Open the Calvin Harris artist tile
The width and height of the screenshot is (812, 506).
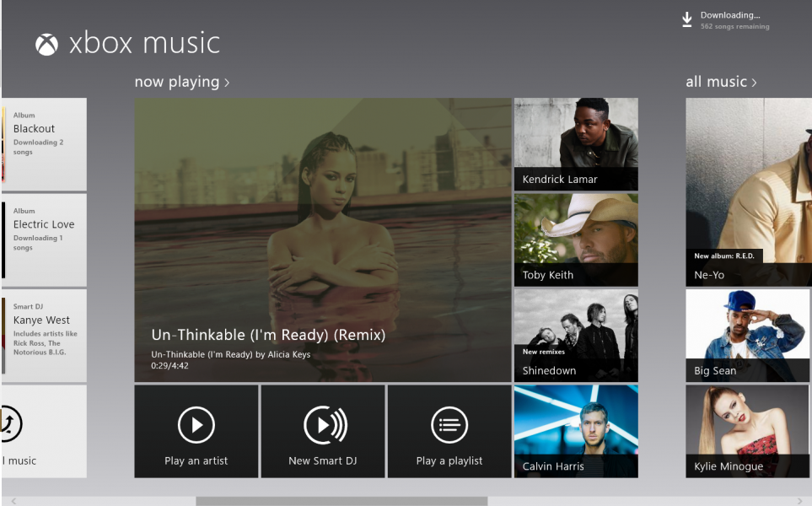(576, 431)
